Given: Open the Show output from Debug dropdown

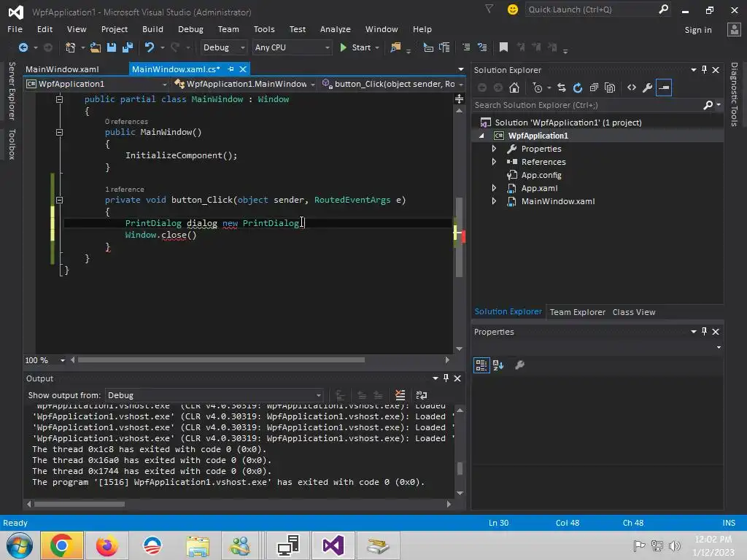Looking at the screenshot, I should (x=214, y=395).
